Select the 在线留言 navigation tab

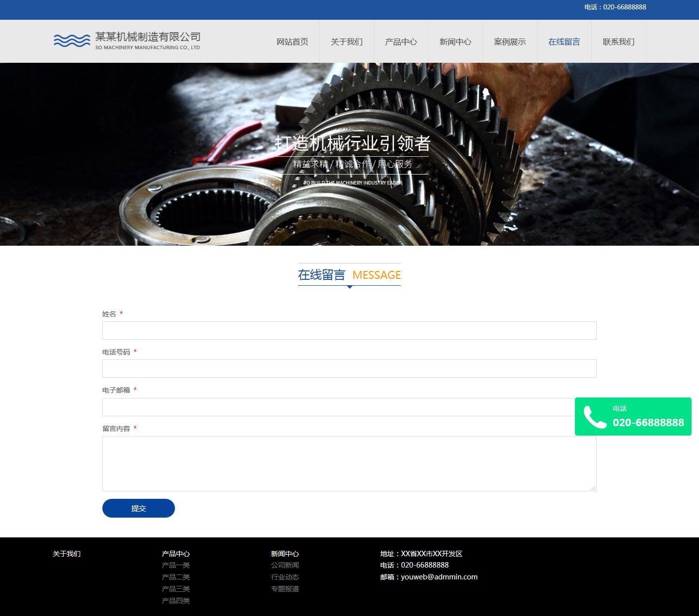tap(564, 42)
